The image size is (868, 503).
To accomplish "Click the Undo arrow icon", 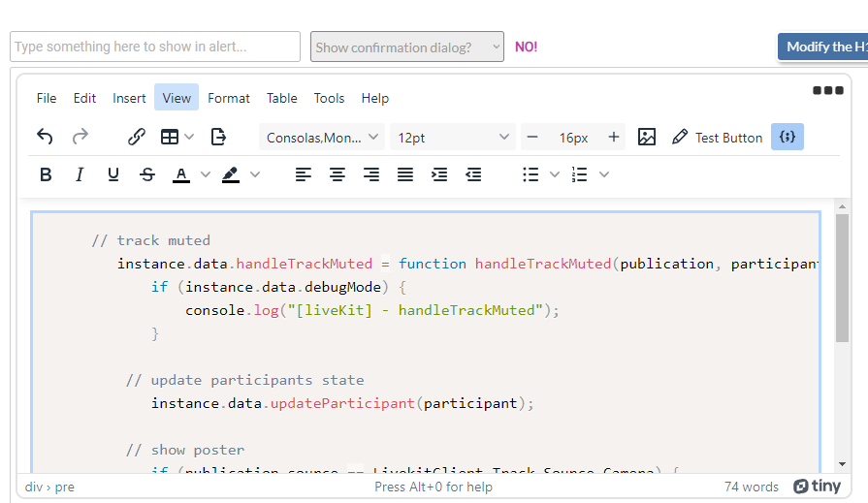I will (x=45, y=136).
